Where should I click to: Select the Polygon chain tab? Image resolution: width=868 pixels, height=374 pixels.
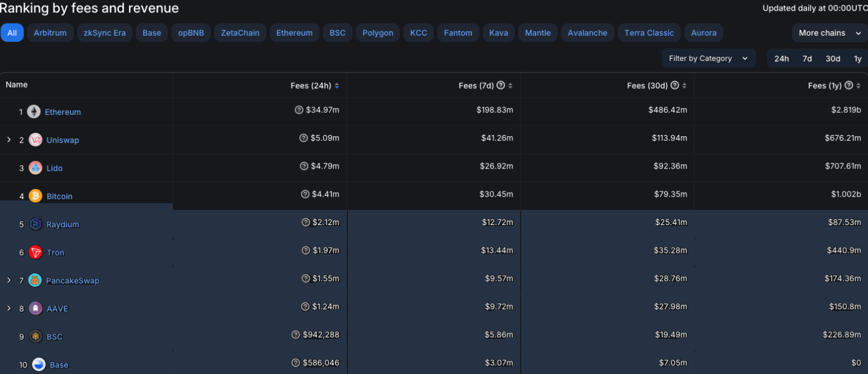point(378,33)
